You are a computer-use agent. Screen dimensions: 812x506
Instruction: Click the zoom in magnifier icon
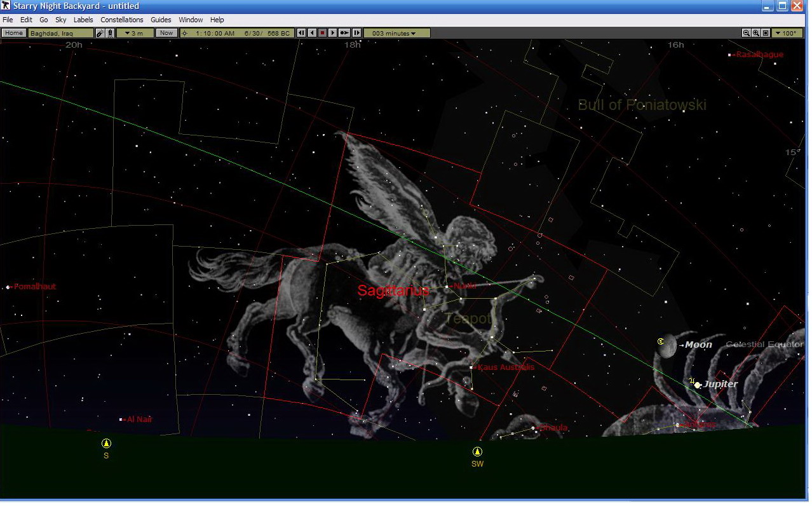click(756, 33)
